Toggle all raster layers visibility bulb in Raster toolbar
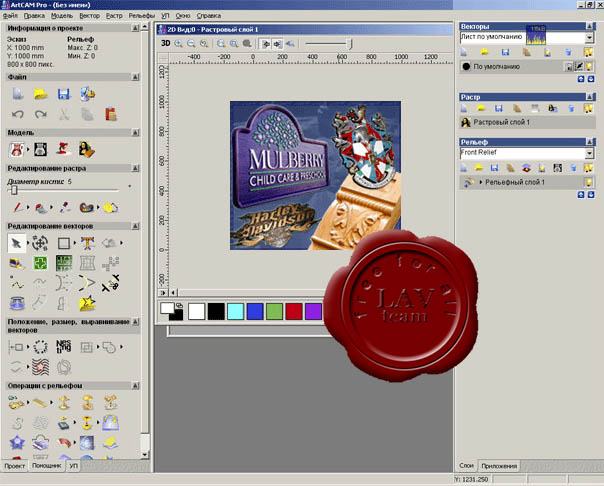Viewport: 604px width, 486px height. coord(588,109)
